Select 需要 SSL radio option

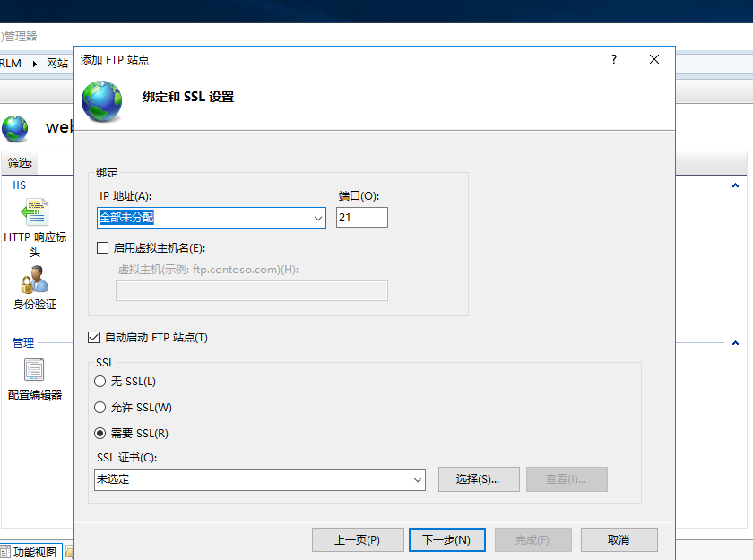point(100,434)
